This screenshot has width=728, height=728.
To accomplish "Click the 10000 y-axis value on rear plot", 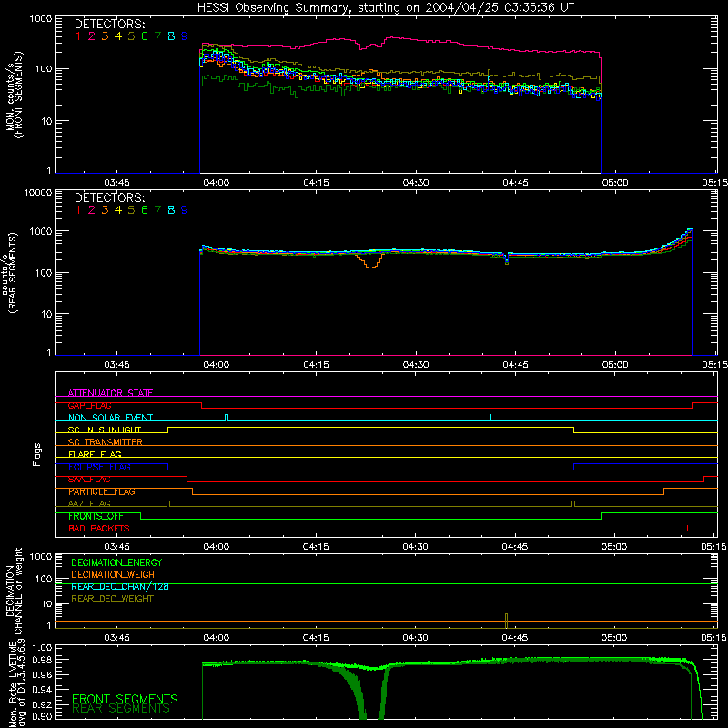I will point(38,192).
